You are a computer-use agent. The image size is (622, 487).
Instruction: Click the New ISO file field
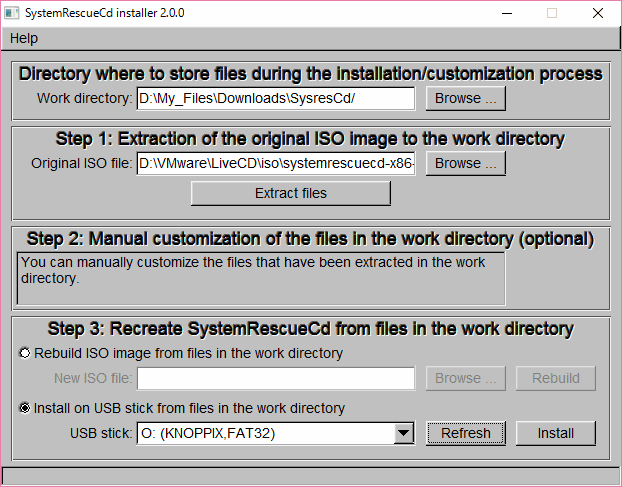(276, 378)
